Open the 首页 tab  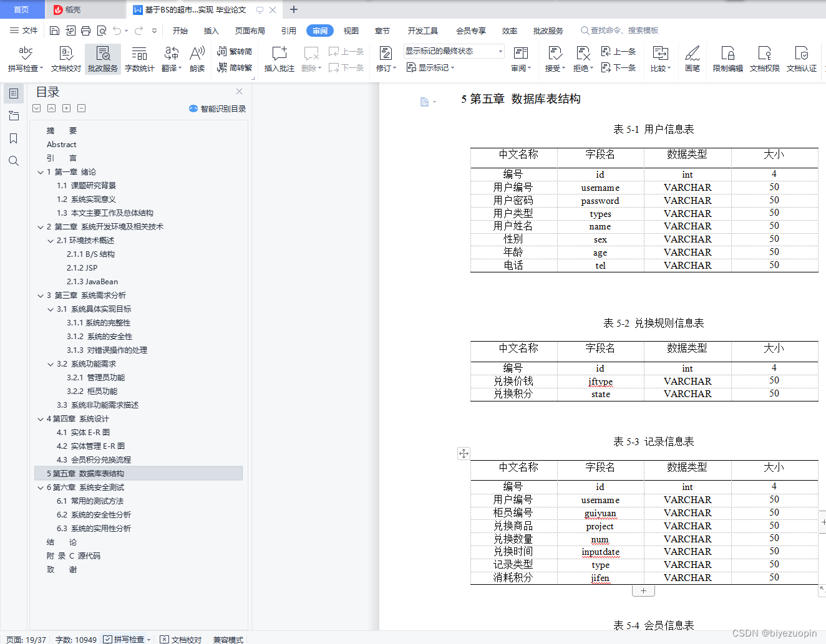(22, 9)
